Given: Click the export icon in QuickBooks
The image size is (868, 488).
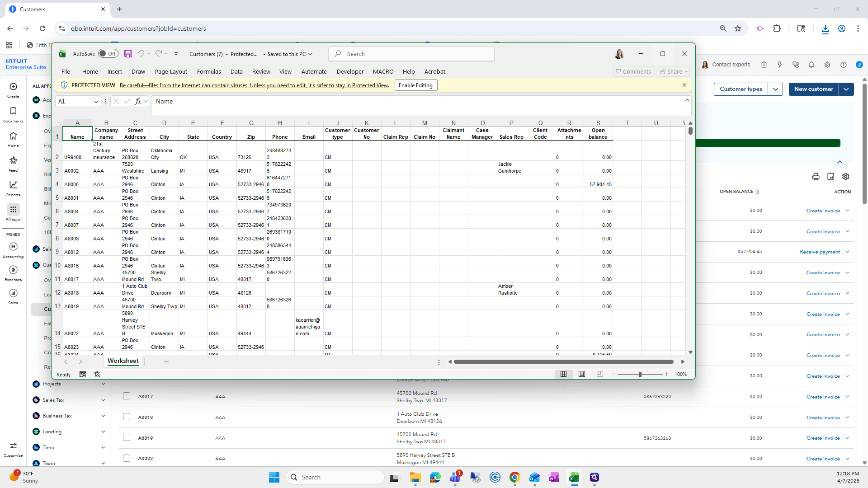Looking at the screenshot, I should coord(830,177).
